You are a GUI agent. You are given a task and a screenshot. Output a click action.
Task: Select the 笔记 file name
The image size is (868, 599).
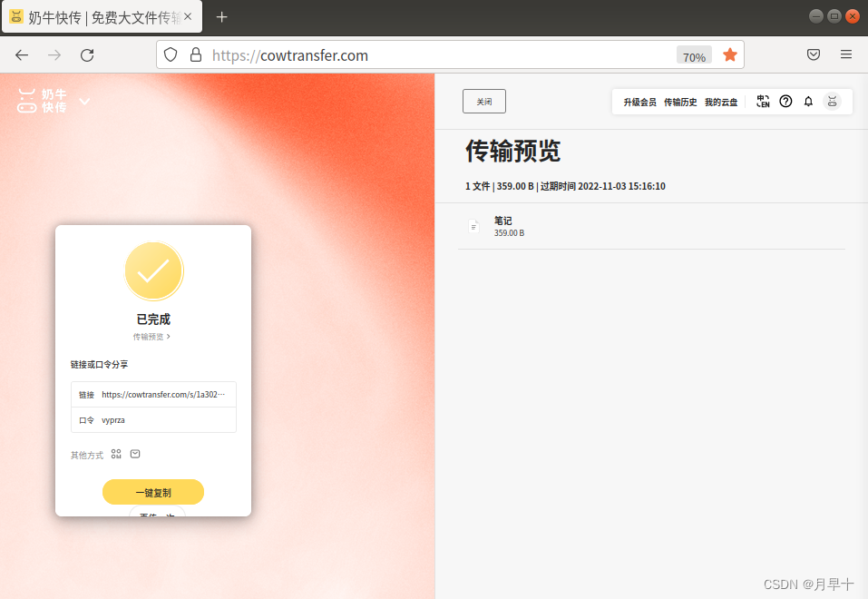pos(502,221)
